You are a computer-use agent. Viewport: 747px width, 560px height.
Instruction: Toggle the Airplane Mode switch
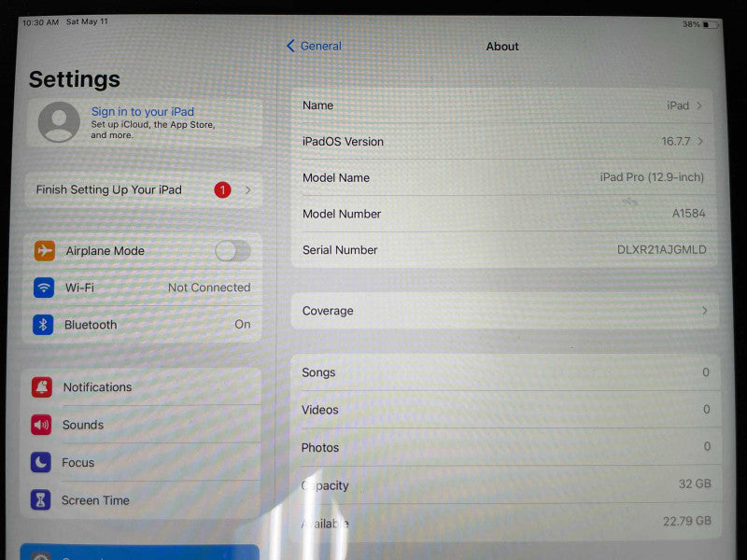point(233,251)
